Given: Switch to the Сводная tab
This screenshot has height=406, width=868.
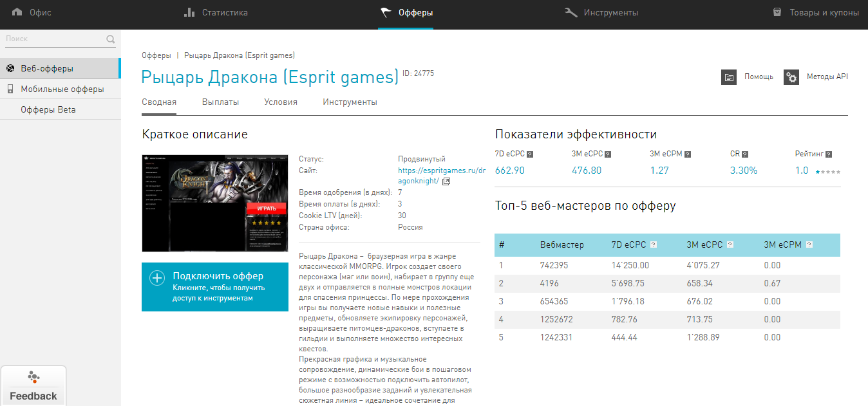Looking at the screenshot, I should (x=159, y=102).
